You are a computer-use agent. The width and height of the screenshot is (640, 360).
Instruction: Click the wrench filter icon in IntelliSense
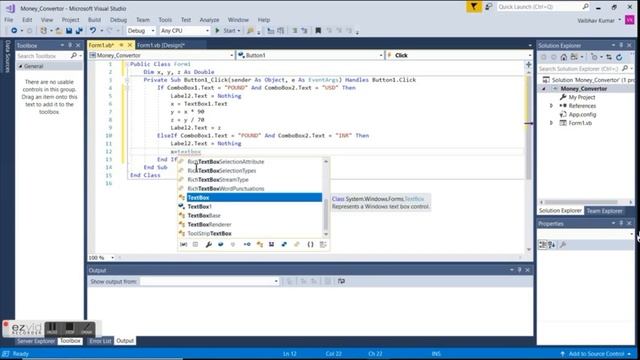209,244
